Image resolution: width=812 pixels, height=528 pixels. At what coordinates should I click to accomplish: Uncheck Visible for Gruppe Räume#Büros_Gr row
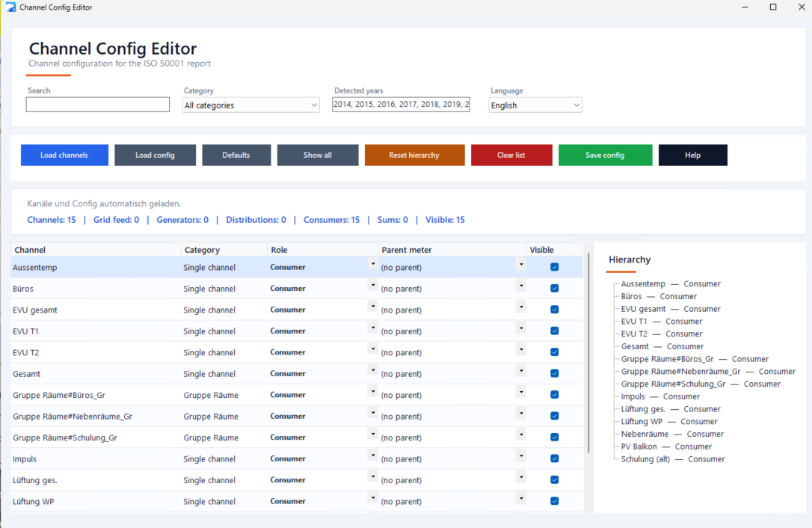coord(555,394)
